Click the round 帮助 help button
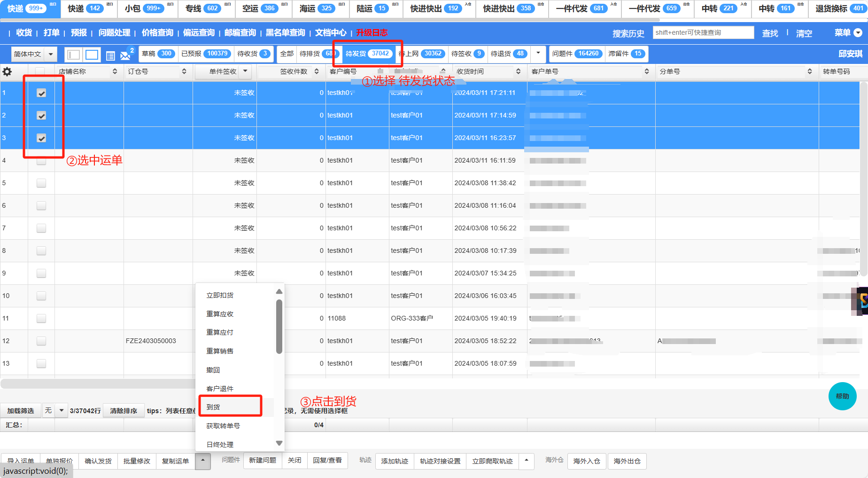The height and width of the screenshot is (478, 868). pos(842,396)
